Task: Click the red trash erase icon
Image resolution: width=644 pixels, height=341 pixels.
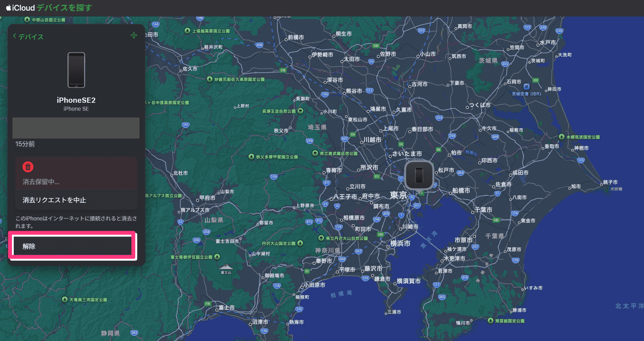Action: (28, 166)
